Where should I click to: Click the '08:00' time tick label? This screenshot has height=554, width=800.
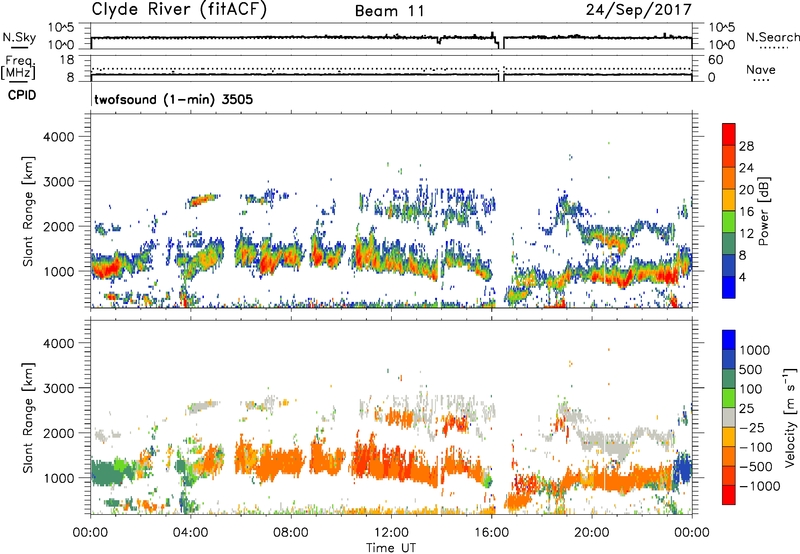pos(290,533)
